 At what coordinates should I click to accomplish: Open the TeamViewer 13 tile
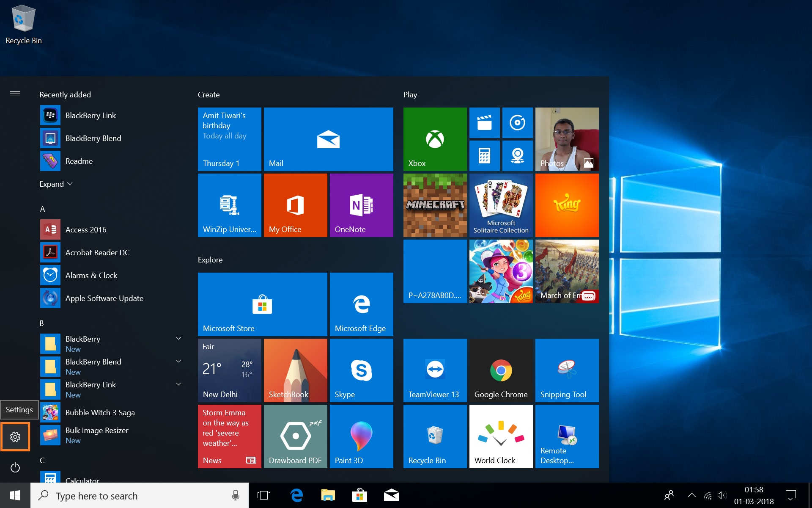[435, 370]
